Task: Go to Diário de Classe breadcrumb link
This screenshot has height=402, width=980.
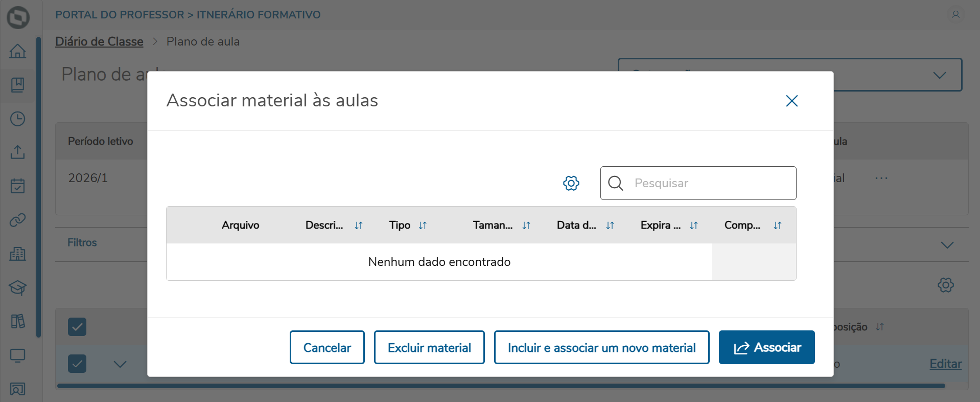Action: (x=99, y=41)
